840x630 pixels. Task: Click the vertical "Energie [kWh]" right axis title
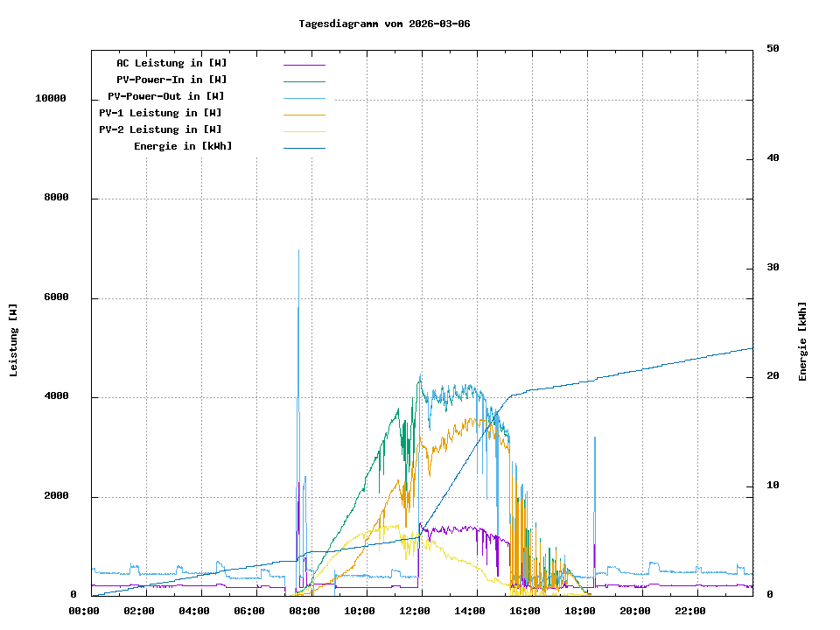(802, 341)
